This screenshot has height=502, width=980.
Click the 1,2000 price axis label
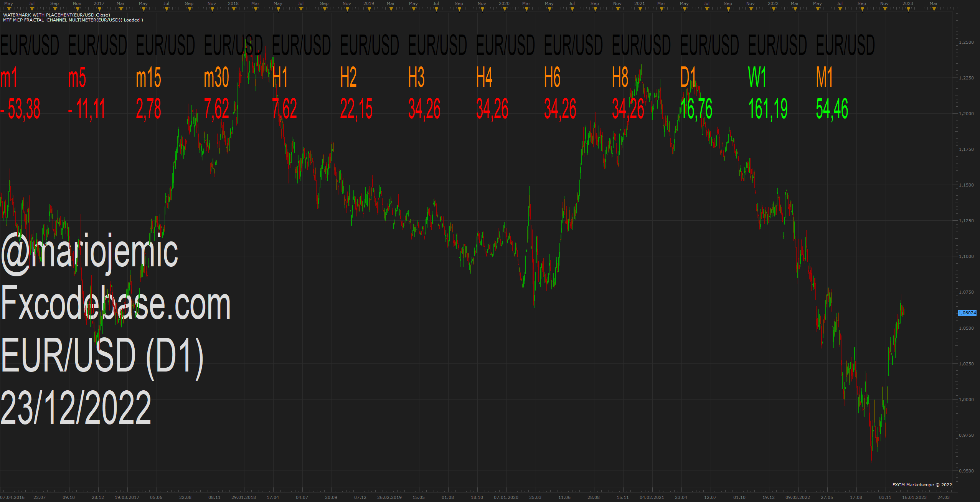coord(966,114)
